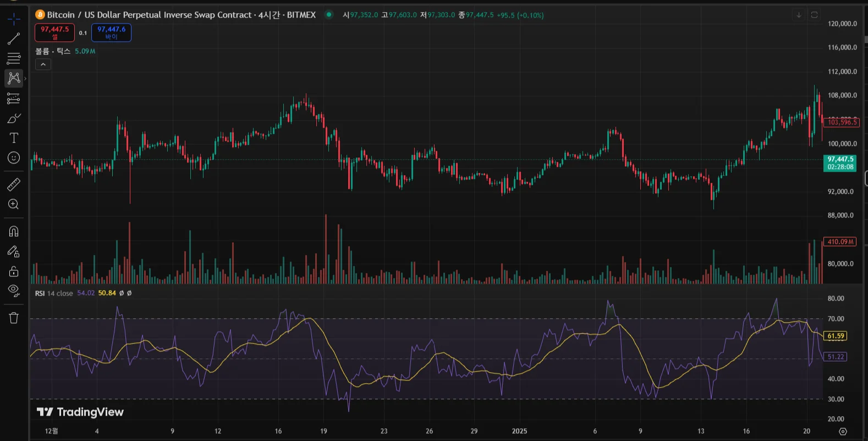This screenshot has height=441, width=868.
Task: Click the yellow 61.59 RSI average label
Action: click(x=836, y=336)
